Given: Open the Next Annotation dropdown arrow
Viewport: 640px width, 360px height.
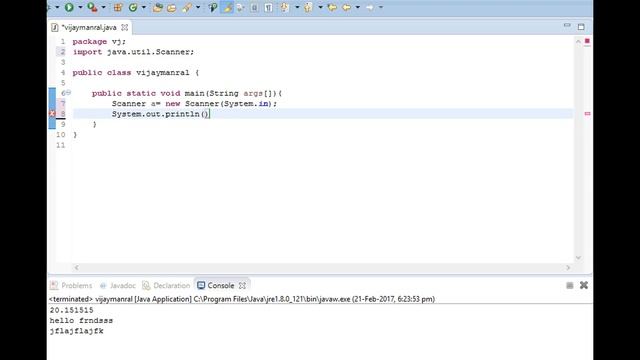Looking at the screenshot, I should pos(297,7).
